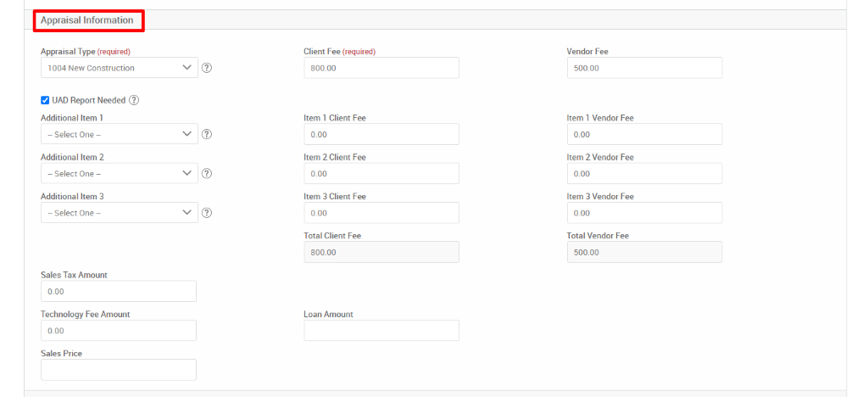Uncheck the UAD Report Needed checkbox
868x397 pixels.
click(x=45, y=100)
